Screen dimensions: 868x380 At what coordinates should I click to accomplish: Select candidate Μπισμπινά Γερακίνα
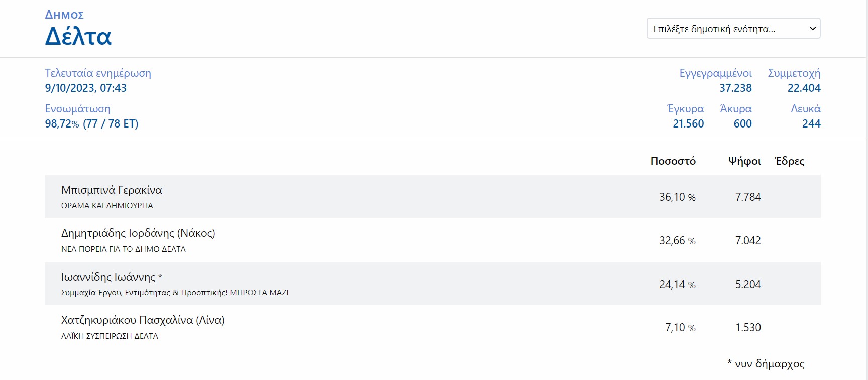112,190
